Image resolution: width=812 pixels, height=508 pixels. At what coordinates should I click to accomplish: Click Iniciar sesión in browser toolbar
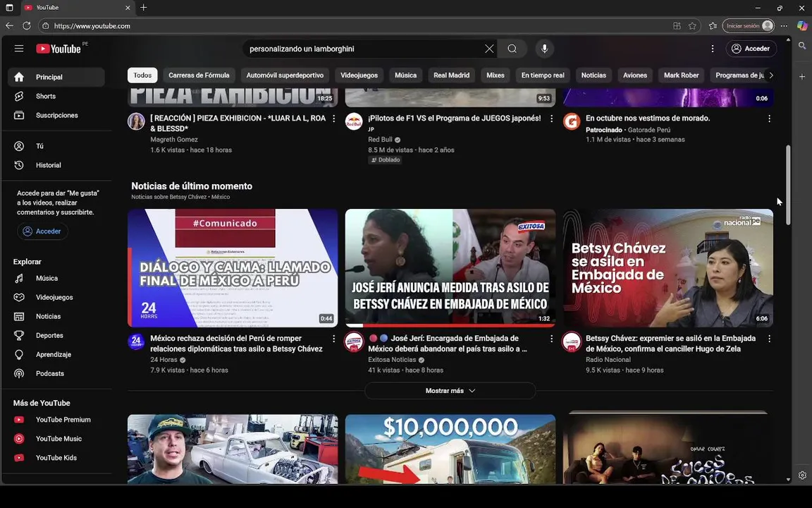tap(749, 26)
